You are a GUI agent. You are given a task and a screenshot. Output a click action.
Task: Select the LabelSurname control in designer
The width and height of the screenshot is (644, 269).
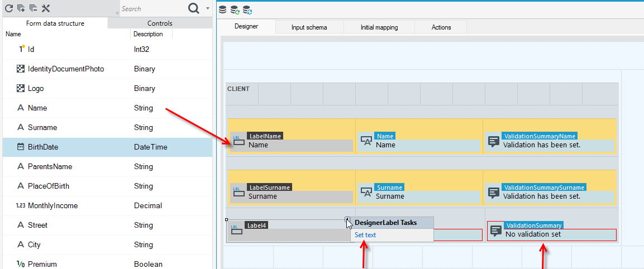291,192
